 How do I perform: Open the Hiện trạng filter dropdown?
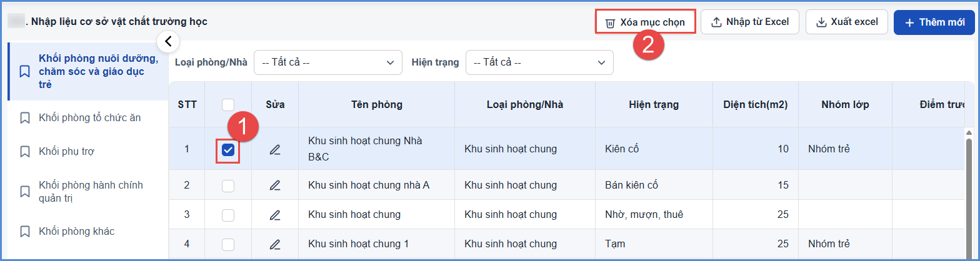click(x=539, y=62)
